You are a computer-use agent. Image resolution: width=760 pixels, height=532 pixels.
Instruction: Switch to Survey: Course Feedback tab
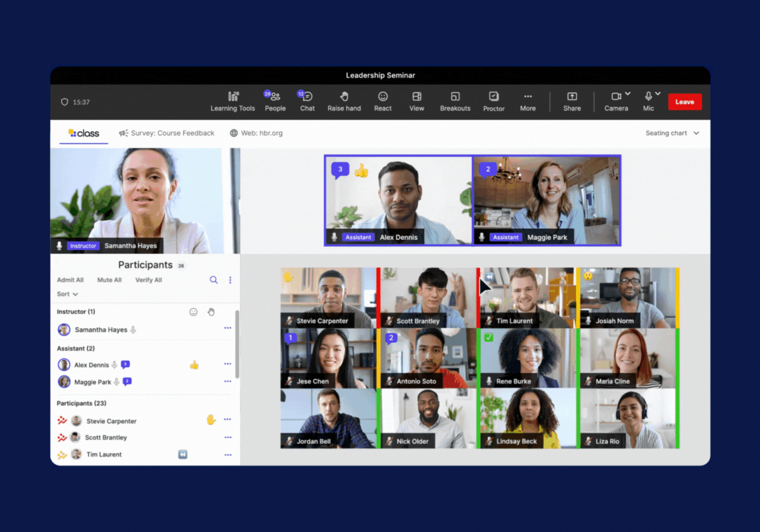pyautogui.click(x=167, y=133)
